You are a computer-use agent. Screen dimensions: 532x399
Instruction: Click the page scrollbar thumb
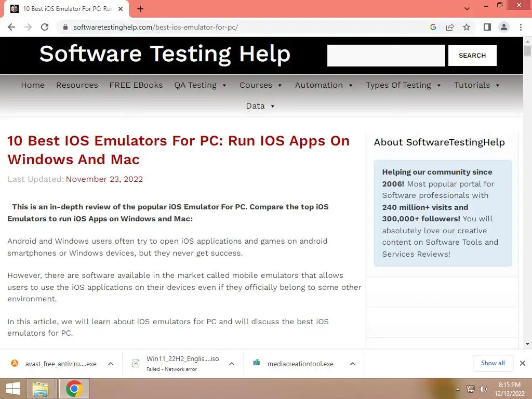pos(527,51)
